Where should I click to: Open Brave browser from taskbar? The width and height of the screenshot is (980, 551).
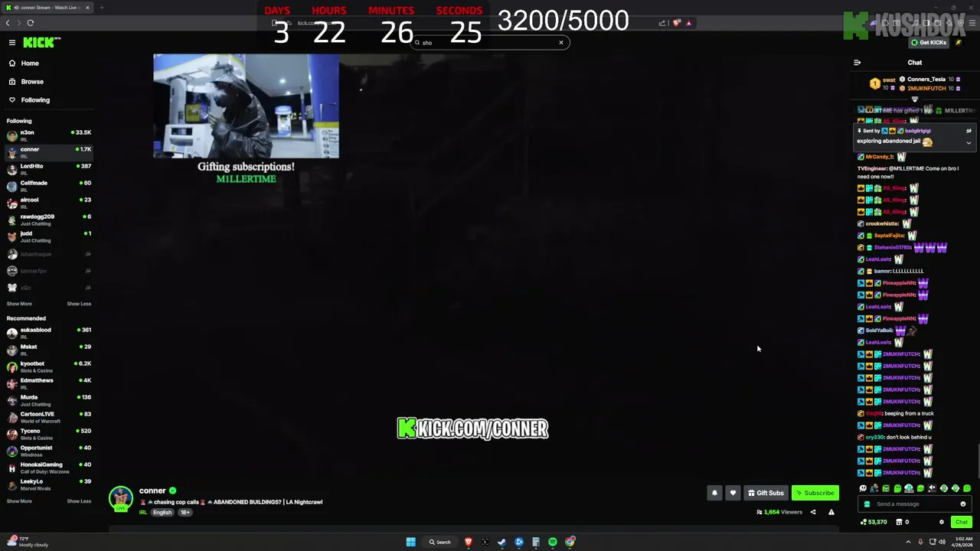point(469,542)
